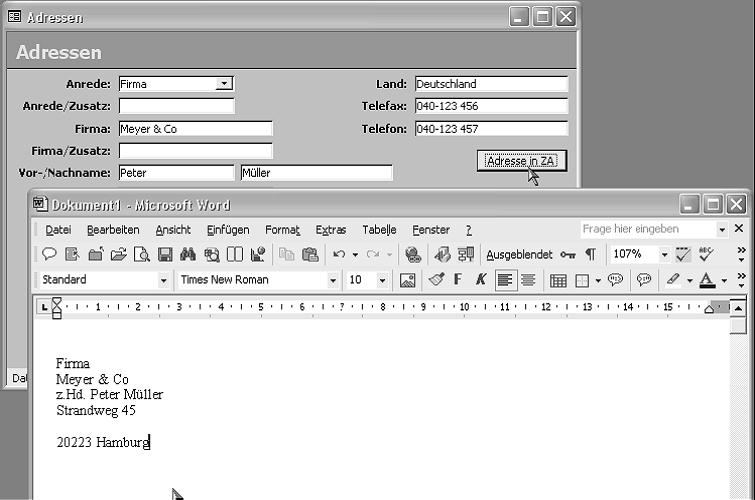Screen dimensions: 755x500
Task: Click the Land field showing Deutschland
Action: (492, 84)
